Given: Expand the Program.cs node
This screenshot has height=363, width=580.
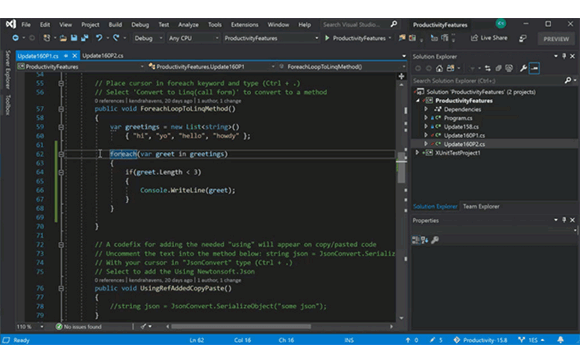Looking at the screenshot, I should click(x=426, y=118).
